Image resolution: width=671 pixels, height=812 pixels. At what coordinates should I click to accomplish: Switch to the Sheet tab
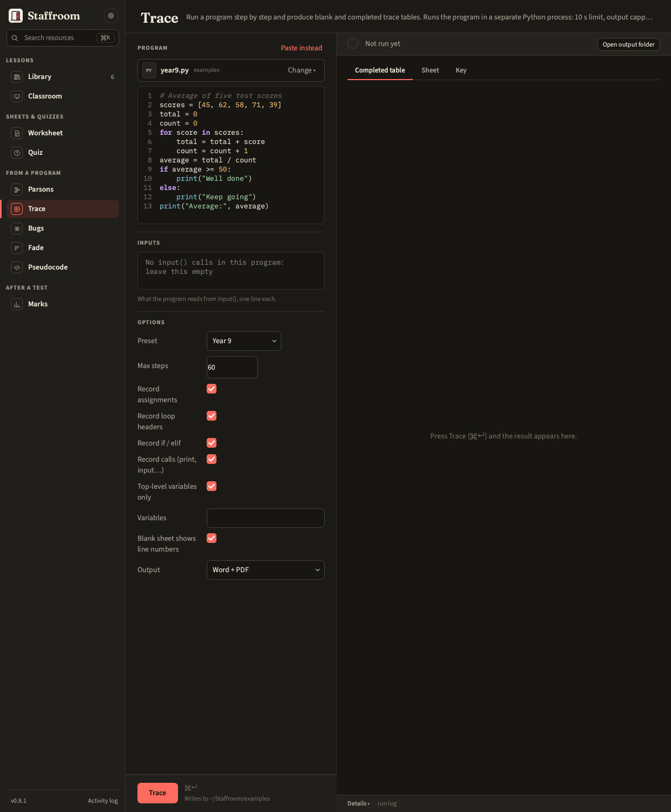pyautogui.click(x=430, y=70)
